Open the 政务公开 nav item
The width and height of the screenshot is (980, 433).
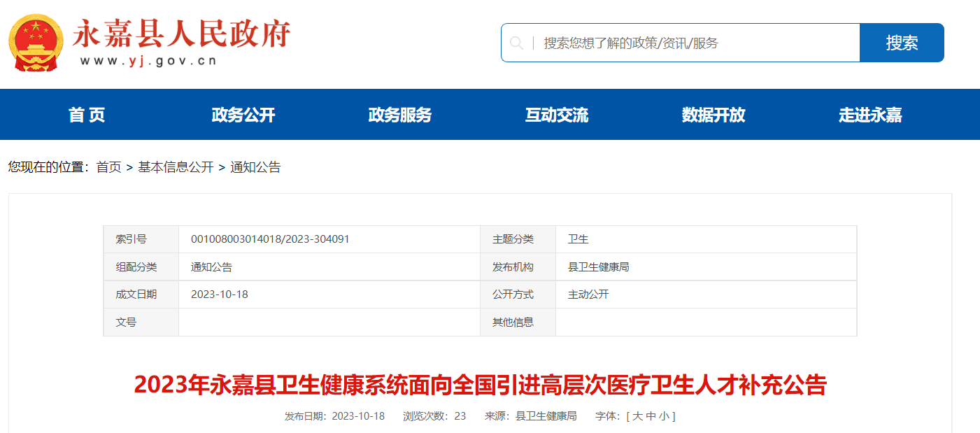pyautogui.click(x=243, y=115)
